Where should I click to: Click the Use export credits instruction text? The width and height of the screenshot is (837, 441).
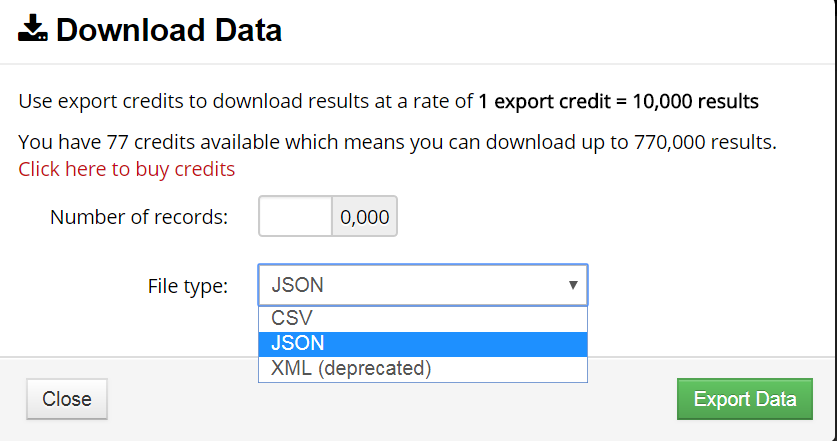coord(246,101)
